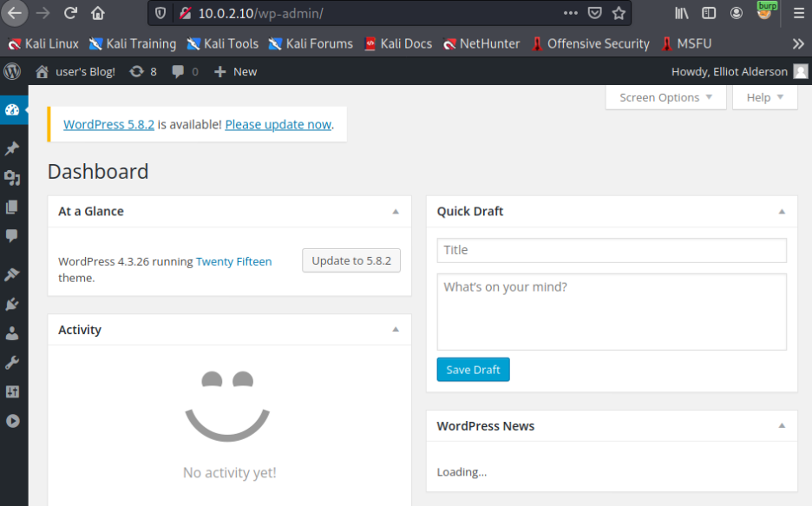This screenshot has width=812, height=506.
Task: Collapse the Activity panel
Action: pos(396,330)
